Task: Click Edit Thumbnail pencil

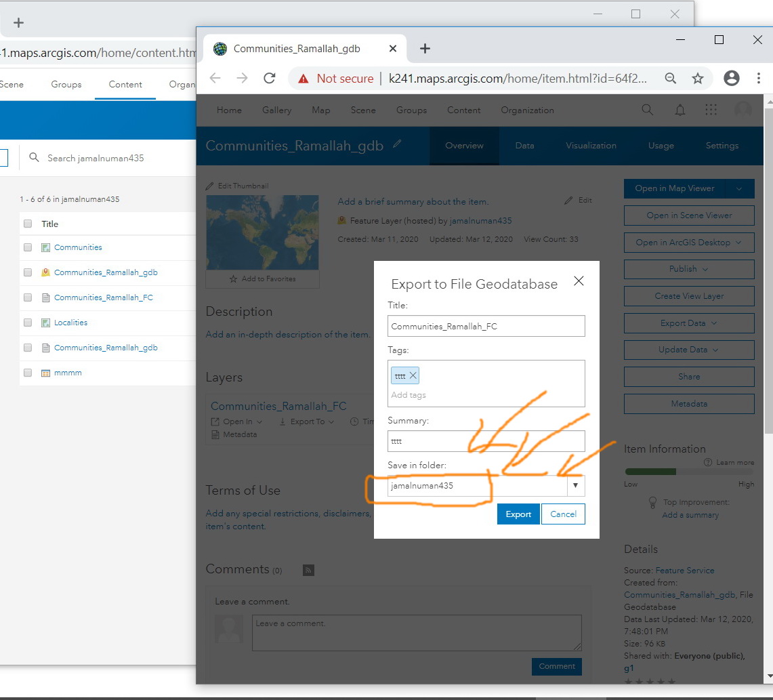Action: (x=209, y=186)
